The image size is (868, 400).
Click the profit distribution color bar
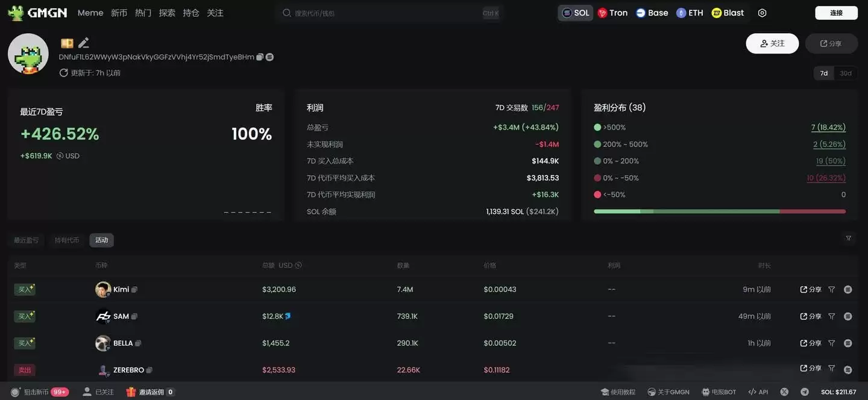(x=720, y=211)
